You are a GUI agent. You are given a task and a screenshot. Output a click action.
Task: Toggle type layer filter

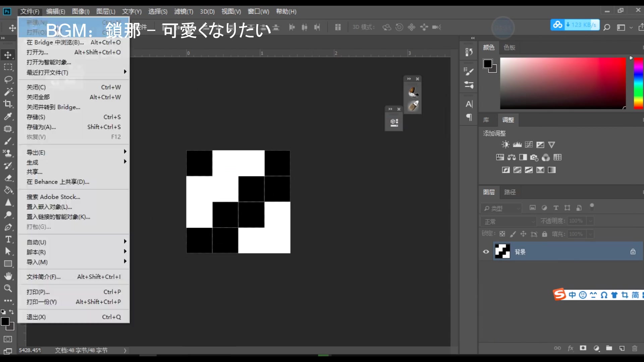556,208
